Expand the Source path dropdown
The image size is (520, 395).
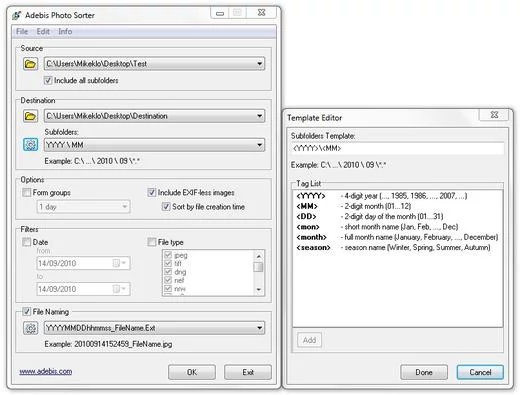coord(259,64)
